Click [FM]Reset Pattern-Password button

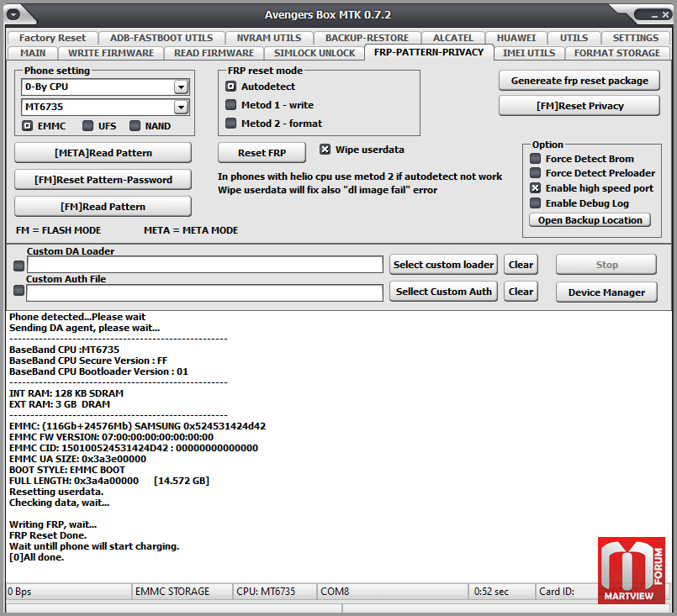(x=103, y=180)
